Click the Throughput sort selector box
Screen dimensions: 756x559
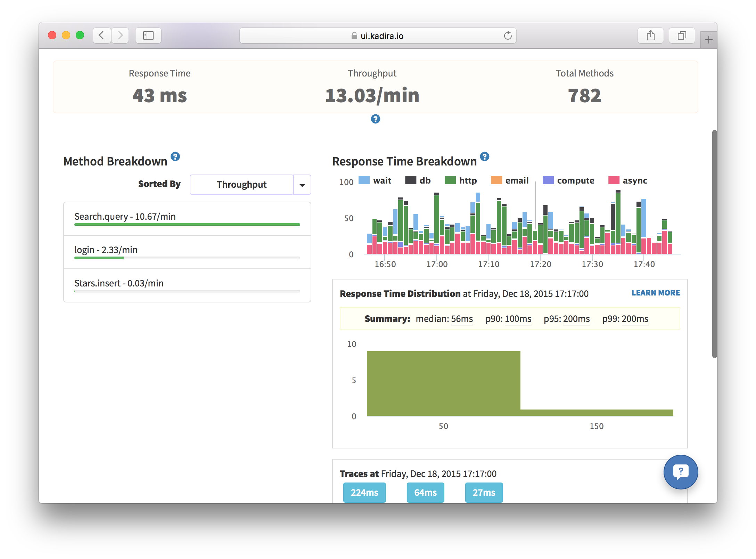click(x=242, y=185)
